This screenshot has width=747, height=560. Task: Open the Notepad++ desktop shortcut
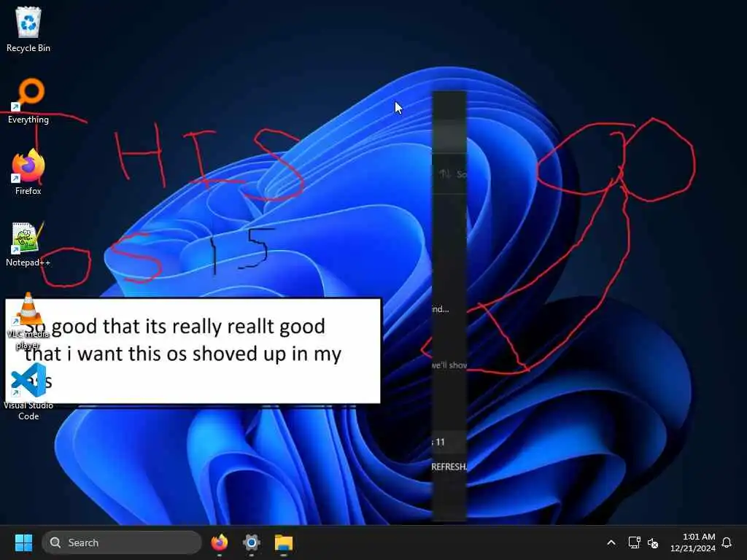coord(28,244)
